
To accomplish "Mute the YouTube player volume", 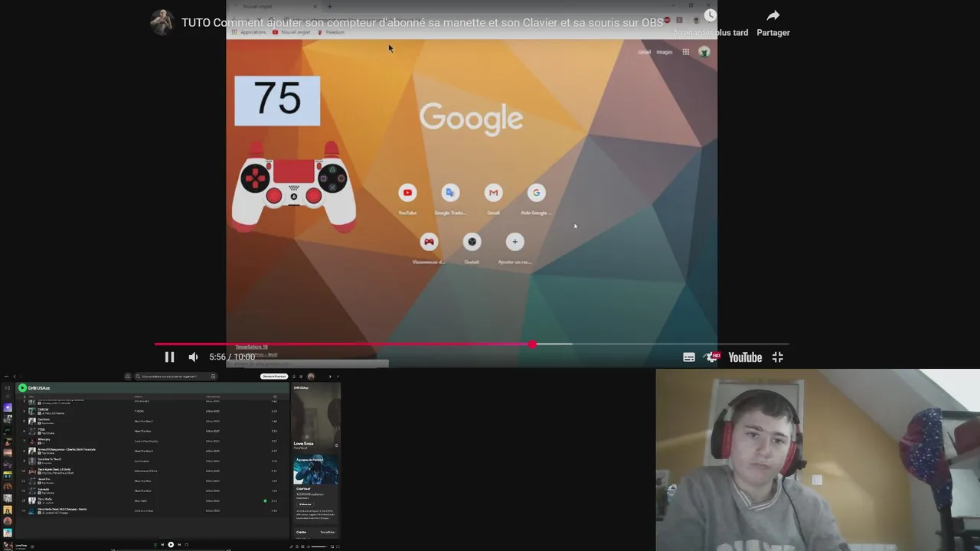I will [x=193, y=357].
